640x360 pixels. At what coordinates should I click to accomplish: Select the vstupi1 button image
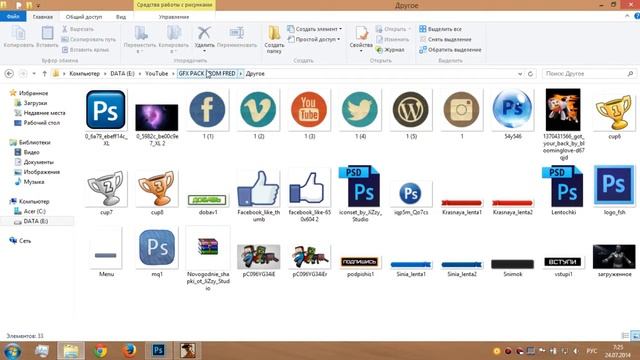tap(563, 261)
